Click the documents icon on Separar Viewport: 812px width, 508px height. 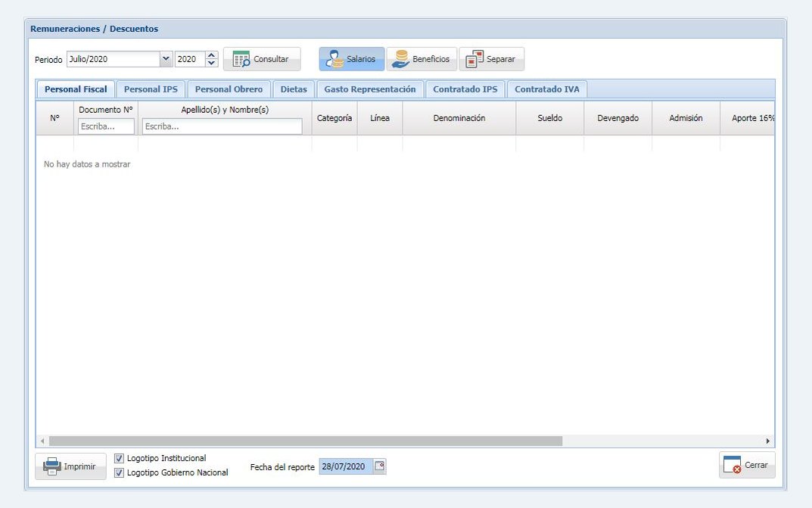(474, 59)
